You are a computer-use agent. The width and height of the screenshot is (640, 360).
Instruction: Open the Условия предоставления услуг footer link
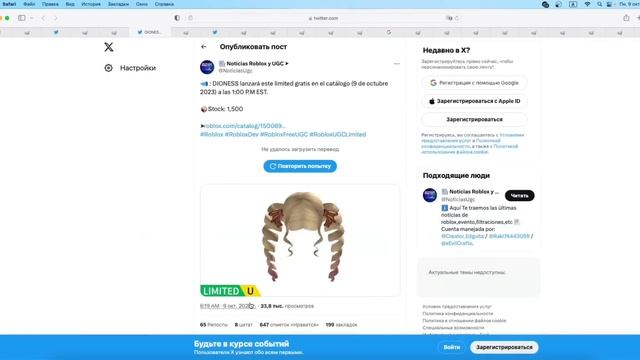pyautogui.click(x=457, y=307)
